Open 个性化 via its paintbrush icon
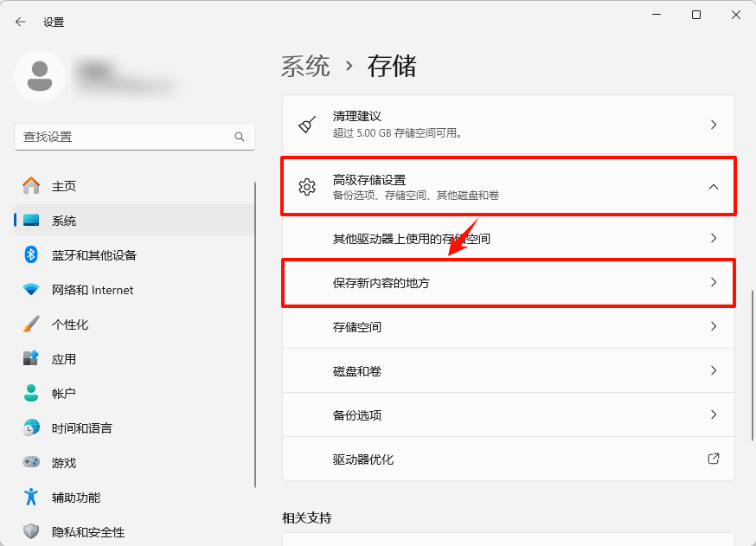The width and height of the screenshot is (756, 546). [31, 324]
